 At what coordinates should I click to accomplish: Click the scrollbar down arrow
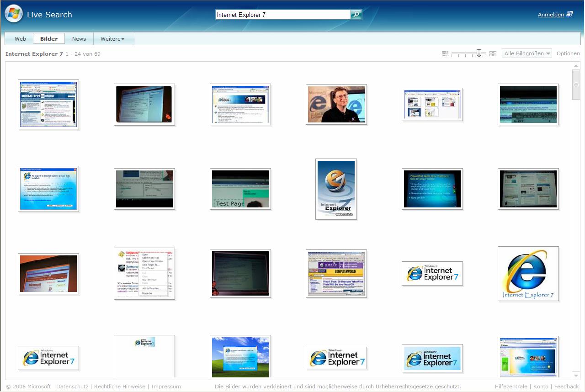point(576,375)
